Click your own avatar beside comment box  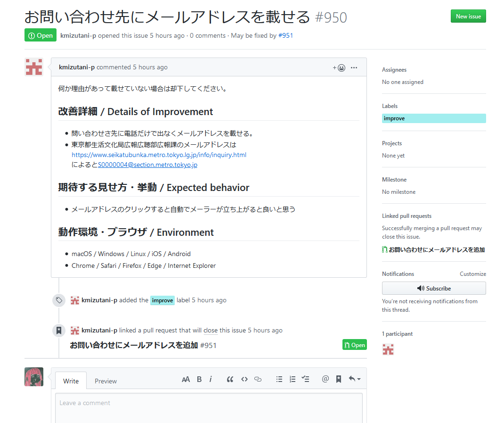click(x=34, y=377)
